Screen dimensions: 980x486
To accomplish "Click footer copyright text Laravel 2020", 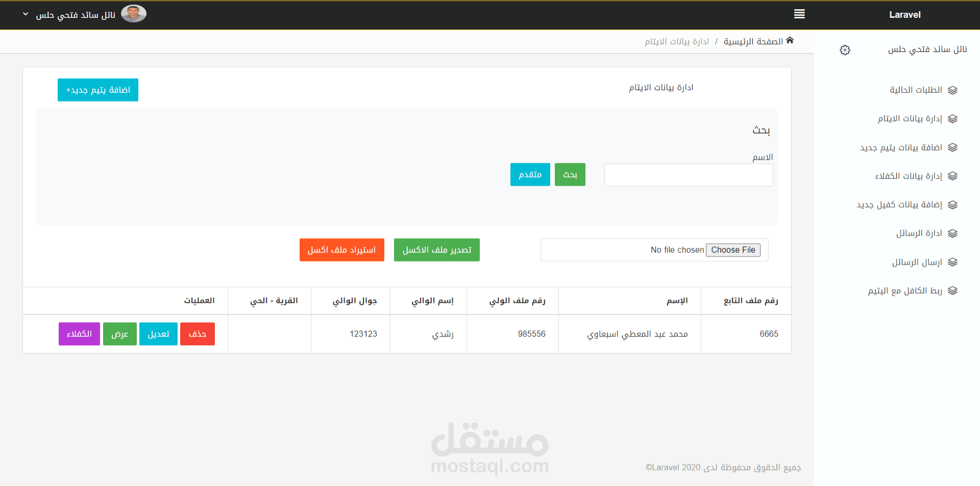I will point(723,468).
